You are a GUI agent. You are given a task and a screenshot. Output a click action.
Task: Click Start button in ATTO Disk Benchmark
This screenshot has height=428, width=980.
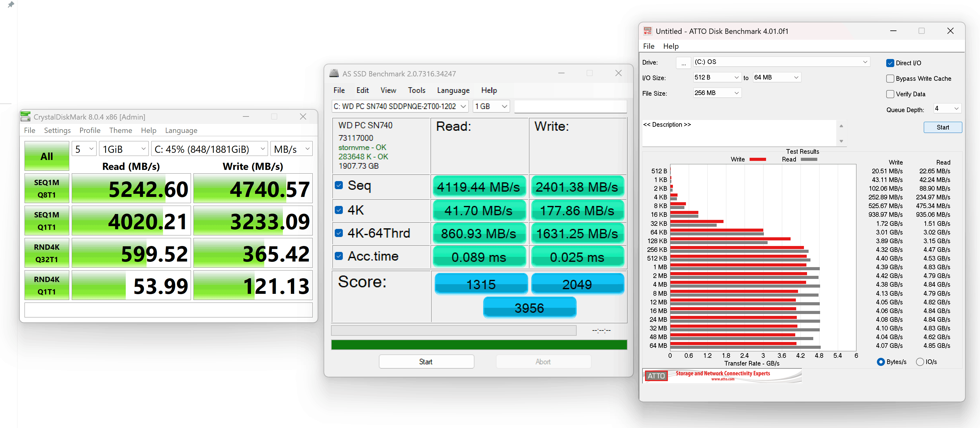click(942, 127)
